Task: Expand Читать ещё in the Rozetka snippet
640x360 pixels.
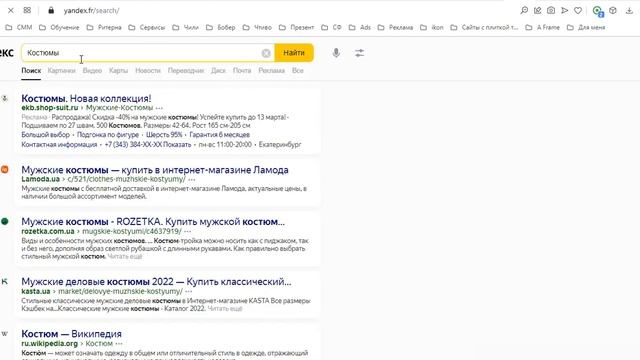Action: (x=125, y=256)
